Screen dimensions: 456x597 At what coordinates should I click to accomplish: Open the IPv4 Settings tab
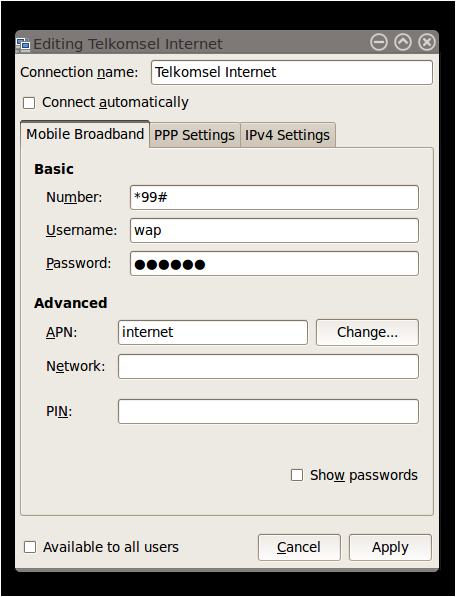point(287,135)
